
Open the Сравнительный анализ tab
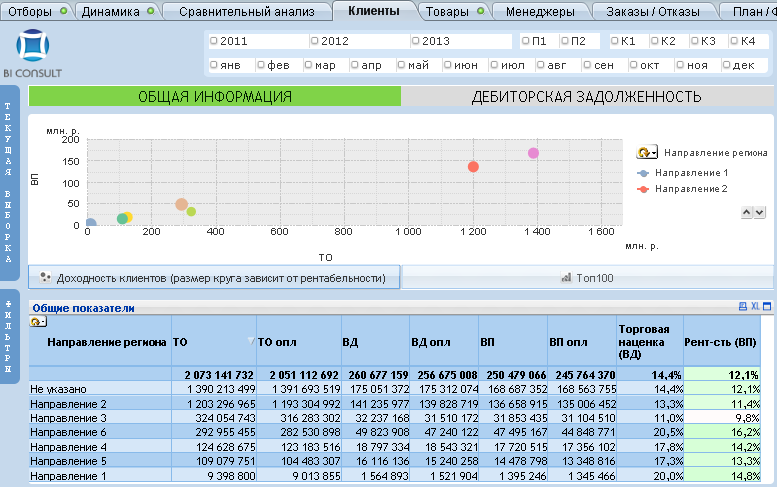pyautogui.click(x=247, y=11)
